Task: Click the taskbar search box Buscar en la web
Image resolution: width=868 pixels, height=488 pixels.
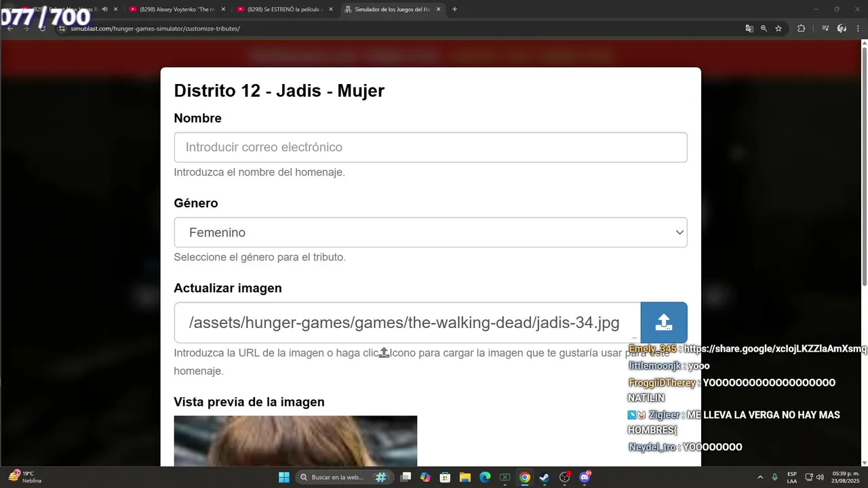Action: pos(343,477)
